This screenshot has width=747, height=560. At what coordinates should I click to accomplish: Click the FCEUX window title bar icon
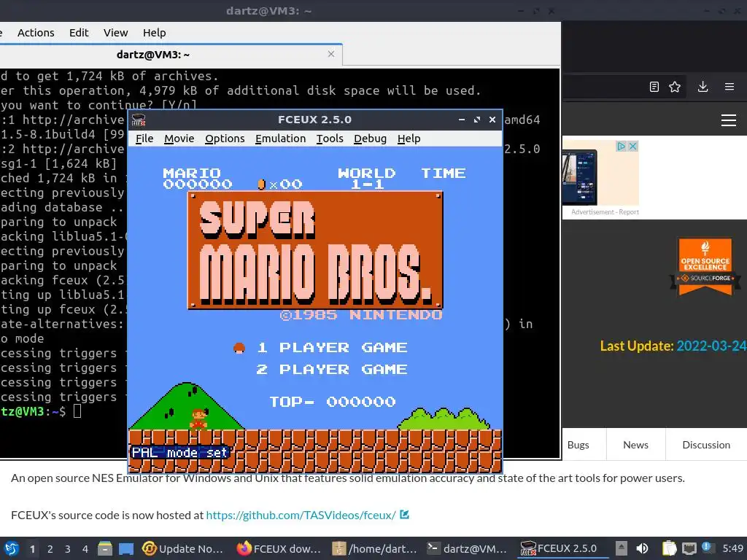pos(139,120)
